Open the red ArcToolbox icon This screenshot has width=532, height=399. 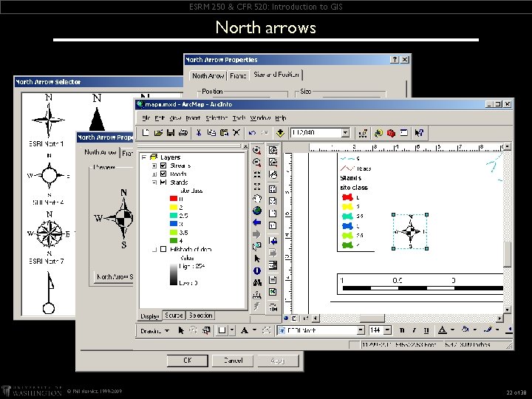coord(391,133)
